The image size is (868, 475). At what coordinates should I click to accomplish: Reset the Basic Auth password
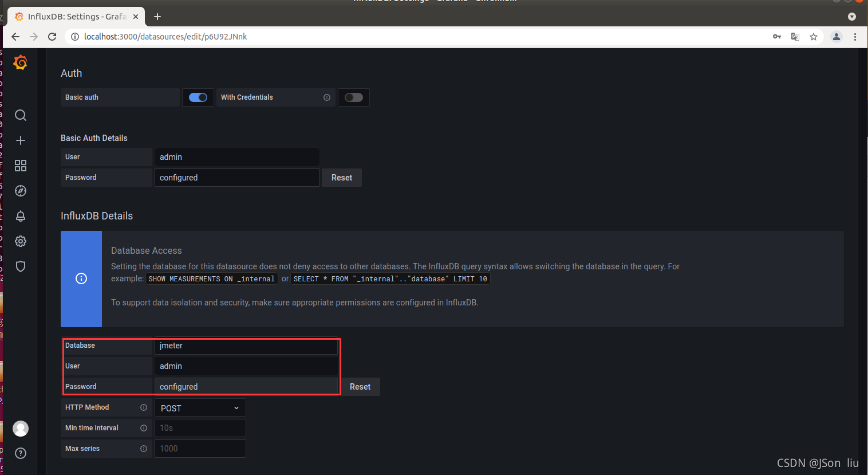342,178
